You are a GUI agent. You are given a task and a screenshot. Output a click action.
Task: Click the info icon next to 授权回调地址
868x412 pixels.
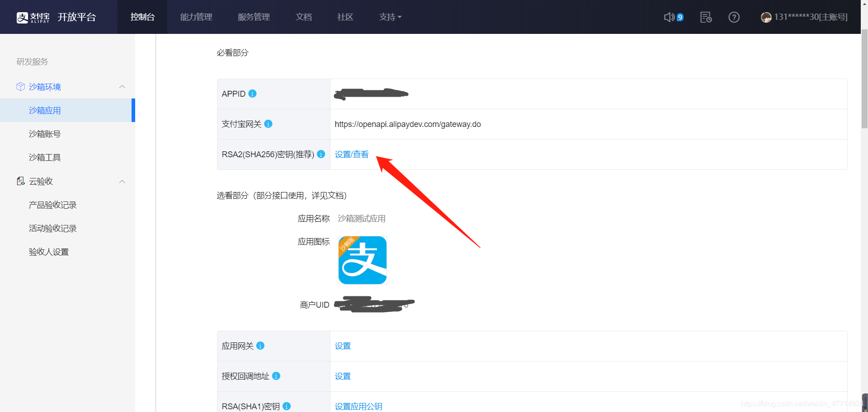276,376
